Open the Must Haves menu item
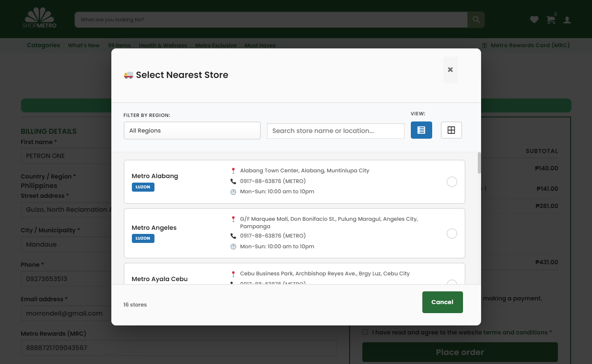Screen dimensions: 592x364 coord(260,45)
